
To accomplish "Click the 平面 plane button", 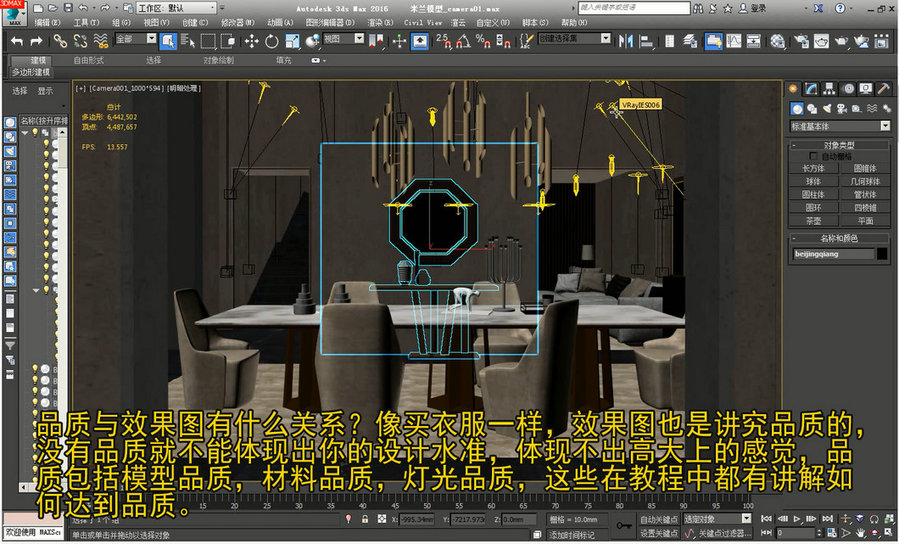I will [x=865, y=221].
